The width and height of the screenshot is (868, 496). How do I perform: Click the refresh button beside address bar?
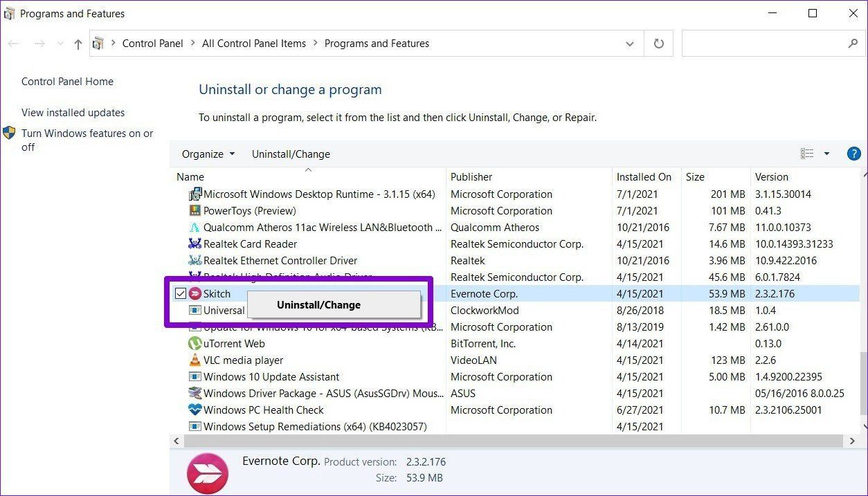[658, 44]
